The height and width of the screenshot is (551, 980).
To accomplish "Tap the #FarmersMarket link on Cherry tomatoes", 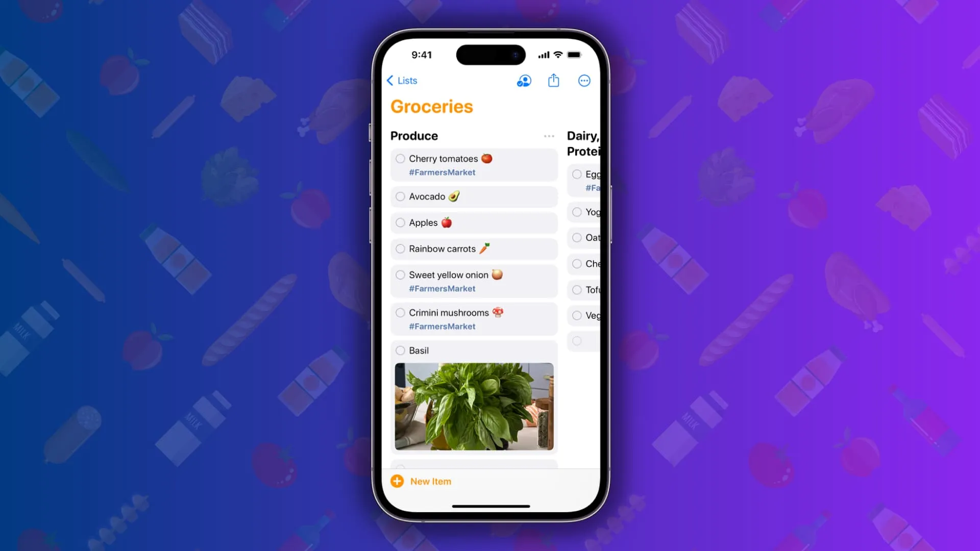I will [442, 172].
